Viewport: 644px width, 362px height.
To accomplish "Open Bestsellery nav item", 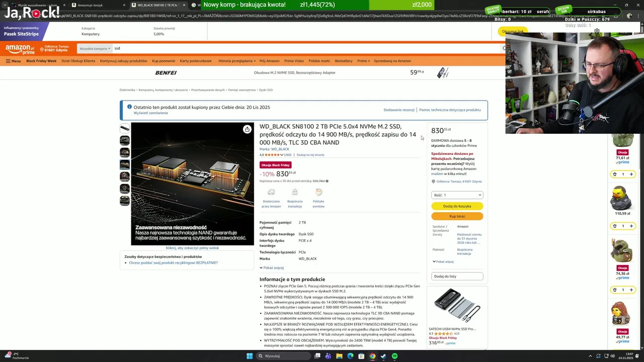I will (344, 61).
